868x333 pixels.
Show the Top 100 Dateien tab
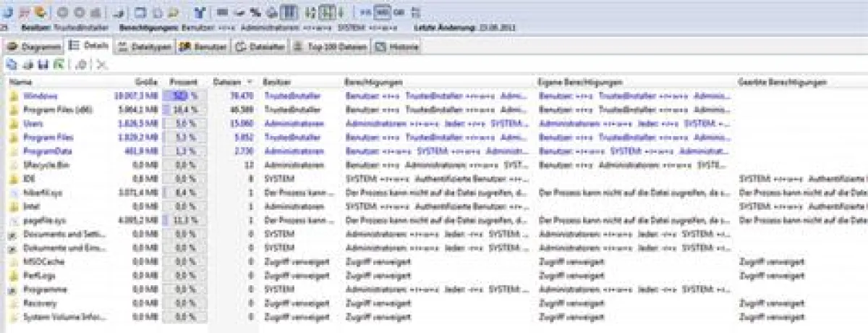click(x=331, y=46)
